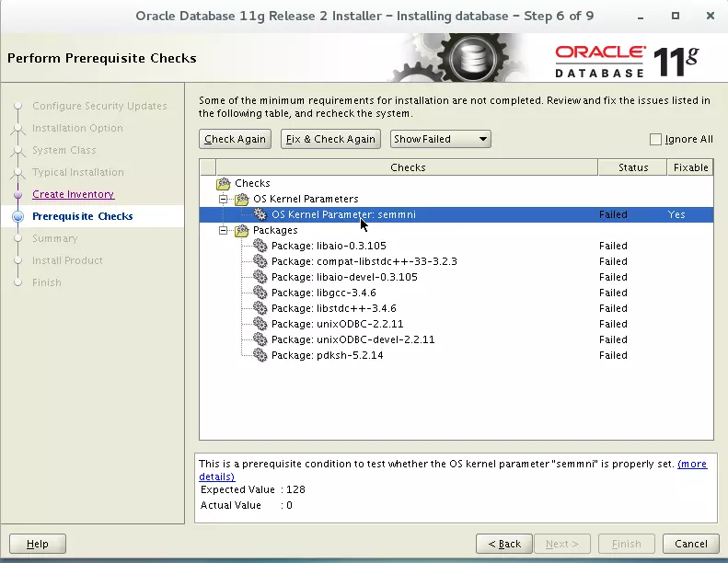Select Package: pdksh-5.2.14 row
This screenshot has width=728, height=563.
point(456,355)
